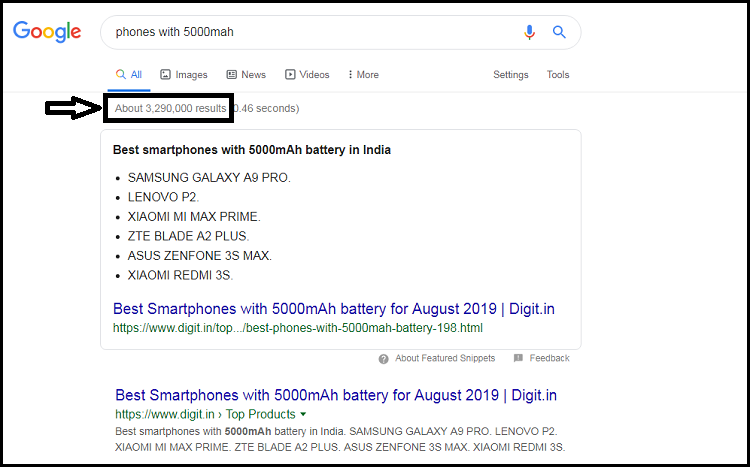Switch to the All results tab
This screenshot has height=468, width=750.
point(129,75)
